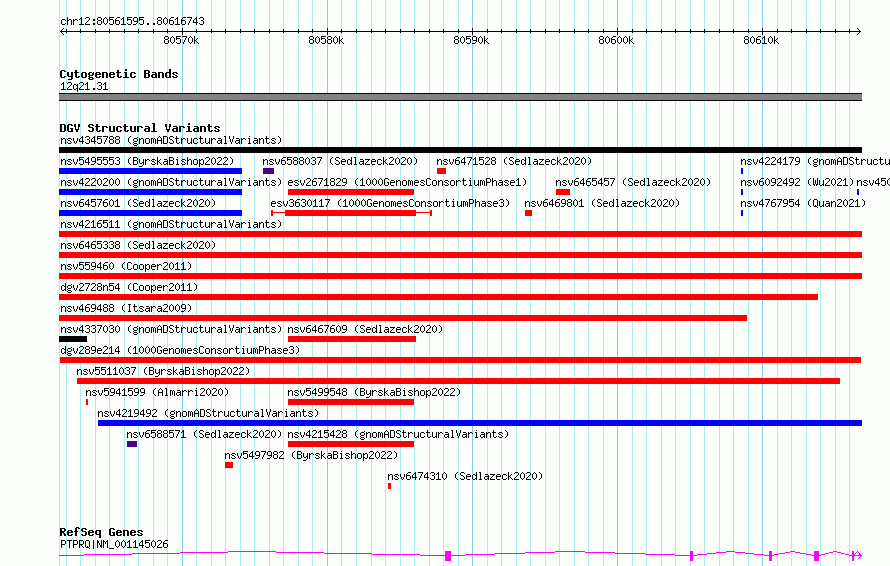
Task: Click the red bar under nsv6465338
Action: (x=460, y=255)
